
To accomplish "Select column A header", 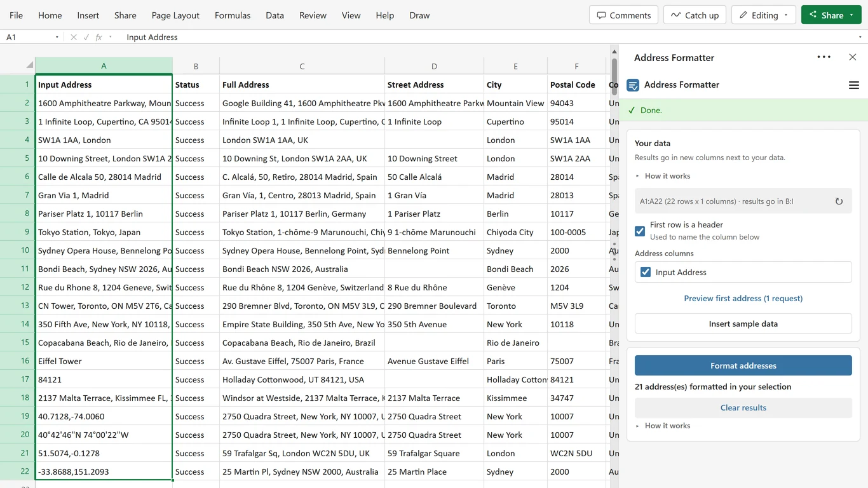I will coord(104,66).
